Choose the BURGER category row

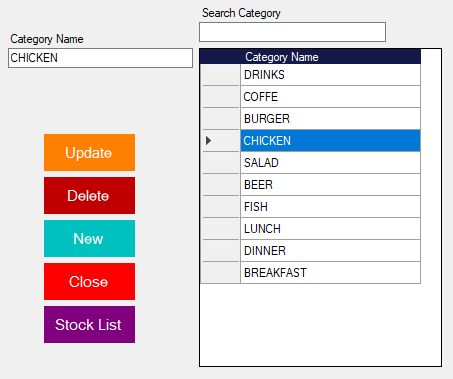coord(330,119)
